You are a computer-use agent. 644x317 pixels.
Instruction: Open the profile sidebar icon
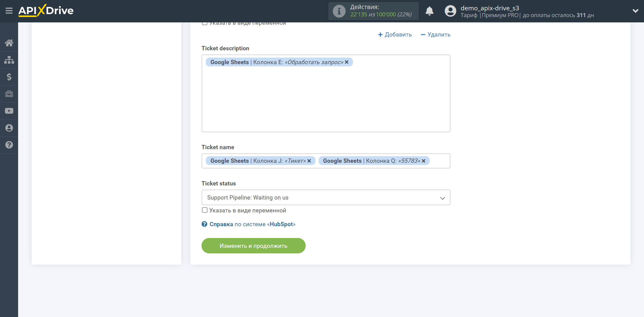(x=9, y=128)
